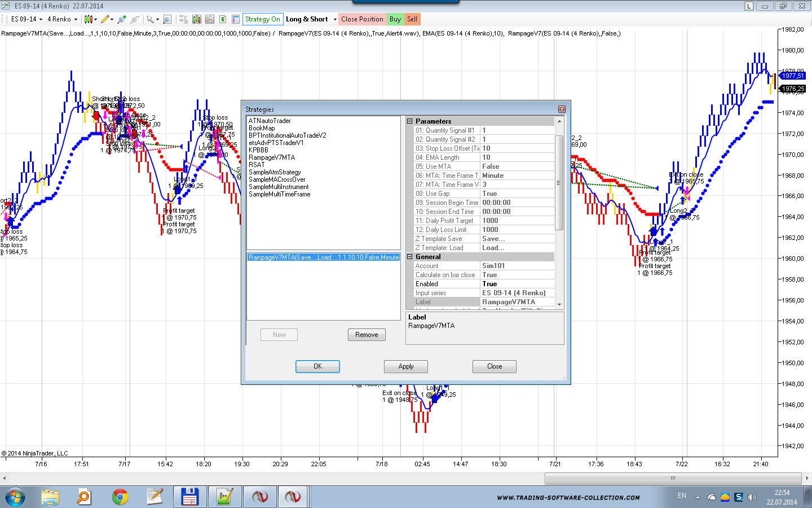Select SampleMACrossOver in the strategies list
This screenshot has width=812, height=508.
point(277,179)
